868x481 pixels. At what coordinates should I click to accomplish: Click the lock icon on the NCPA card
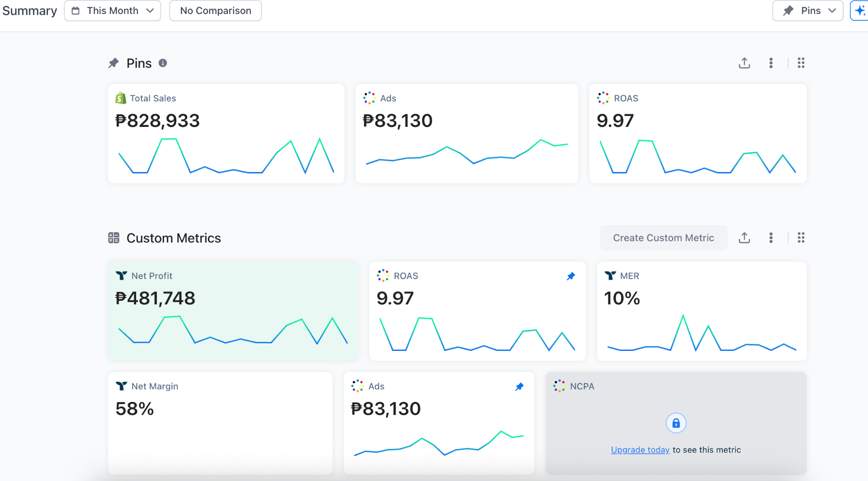click(676, 423)
